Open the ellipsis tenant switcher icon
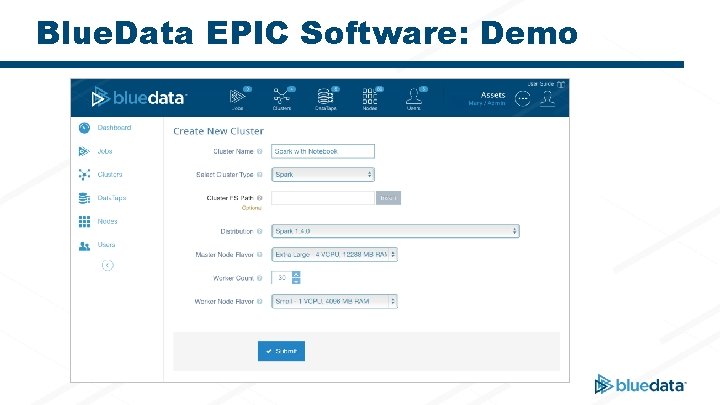 click(523, 99)
